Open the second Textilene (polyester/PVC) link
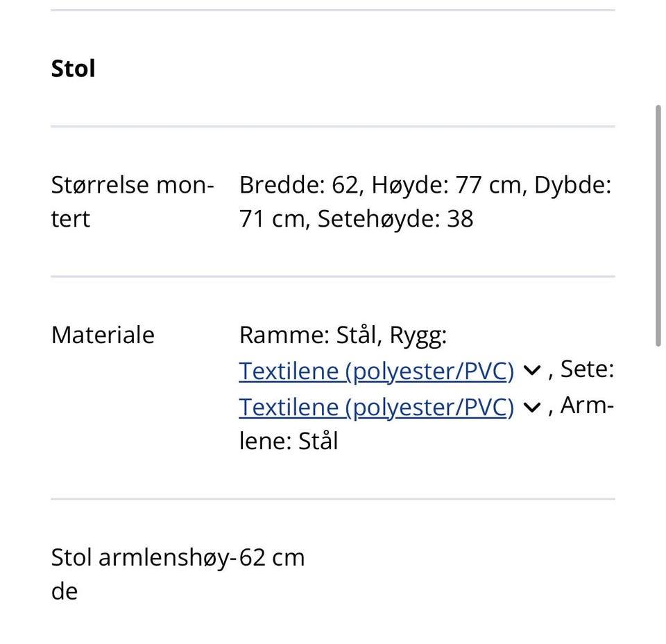 [376, 406]
